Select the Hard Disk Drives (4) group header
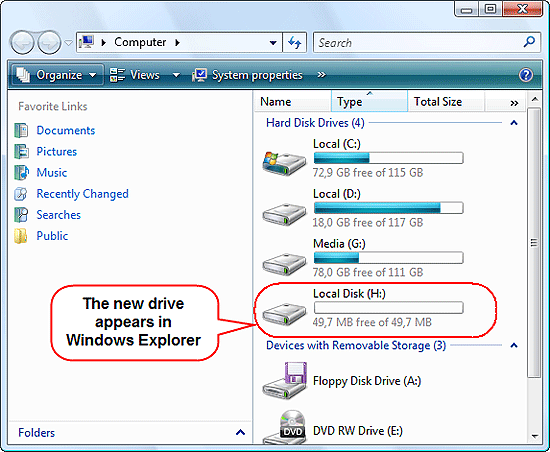This screenshot has height=452, width=550. [315, 123]
